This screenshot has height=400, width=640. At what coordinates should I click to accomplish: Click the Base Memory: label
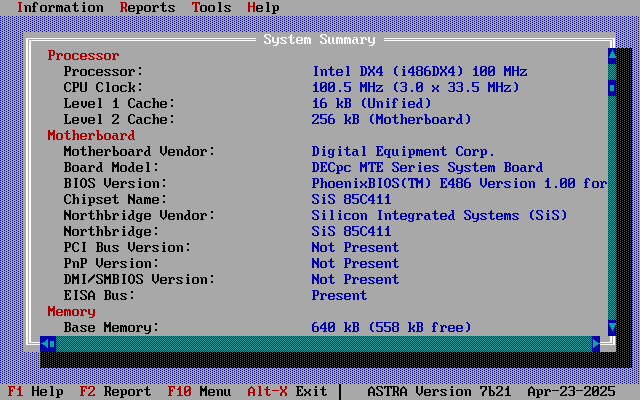tap(111, 327)
